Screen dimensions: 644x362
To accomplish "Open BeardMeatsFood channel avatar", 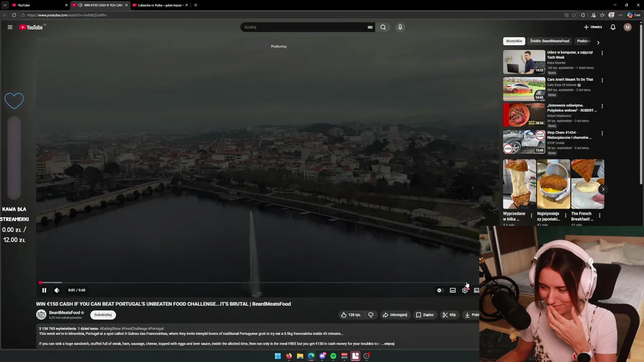I will pos(41,315).
